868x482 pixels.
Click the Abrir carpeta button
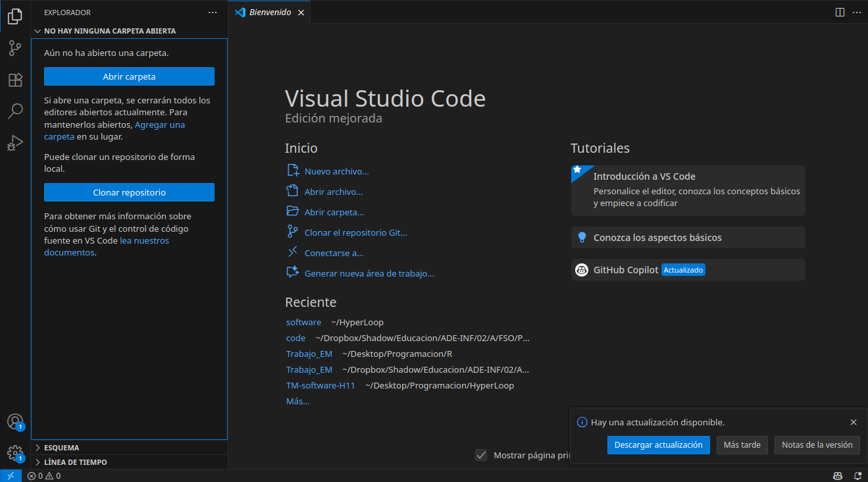(129, 76)
